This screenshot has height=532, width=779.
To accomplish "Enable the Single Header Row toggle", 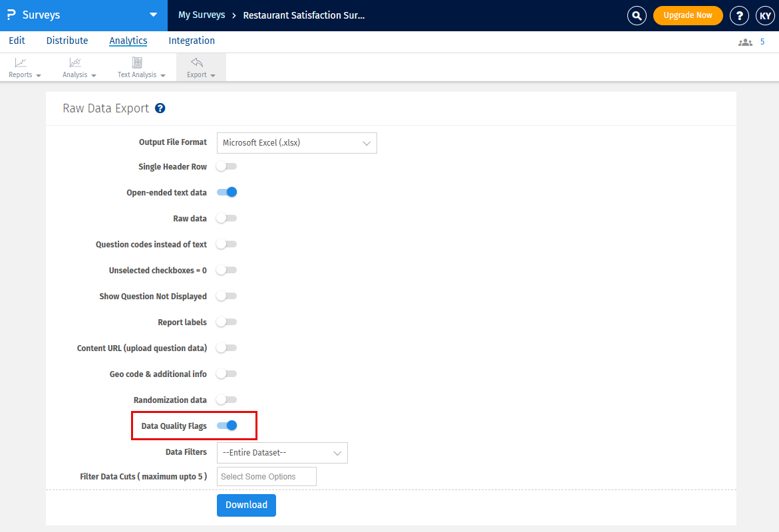I will coord(227,167).
